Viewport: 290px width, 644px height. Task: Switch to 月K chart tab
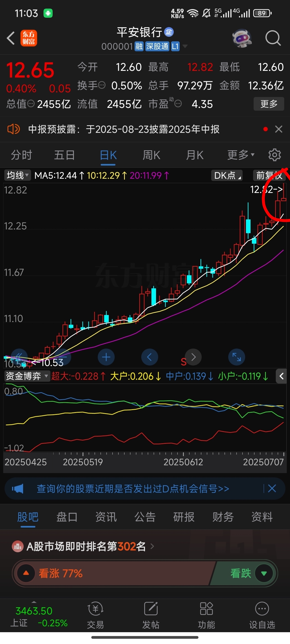[x=195, y=155]
